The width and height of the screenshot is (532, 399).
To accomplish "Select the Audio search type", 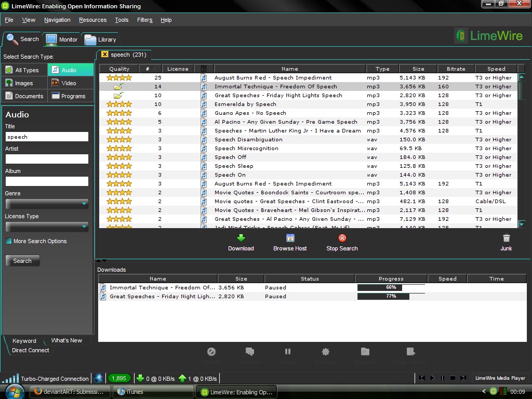I will (71, 70).
